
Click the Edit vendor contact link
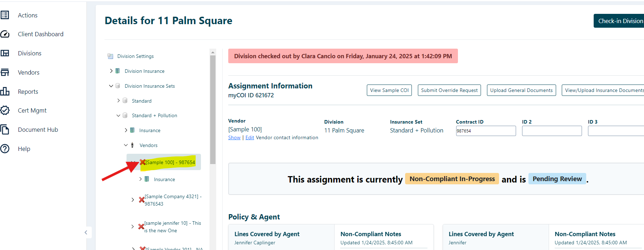(x=250, y=138)
